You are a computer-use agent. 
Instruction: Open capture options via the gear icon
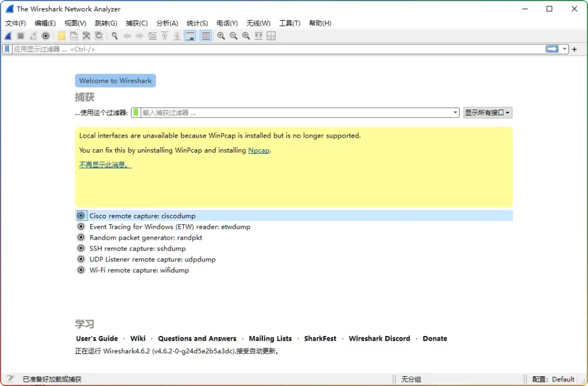pos(45,36)
